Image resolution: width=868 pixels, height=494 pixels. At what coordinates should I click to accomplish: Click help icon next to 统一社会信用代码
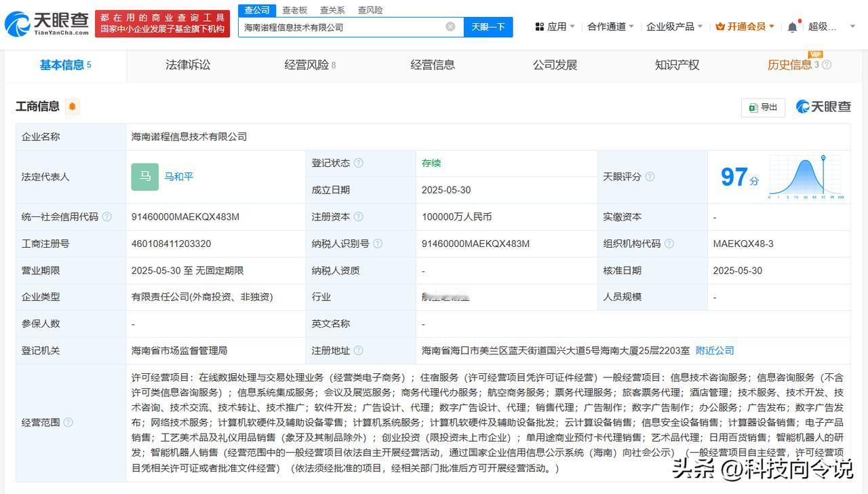pyautogui.click(x=106, y=217)
